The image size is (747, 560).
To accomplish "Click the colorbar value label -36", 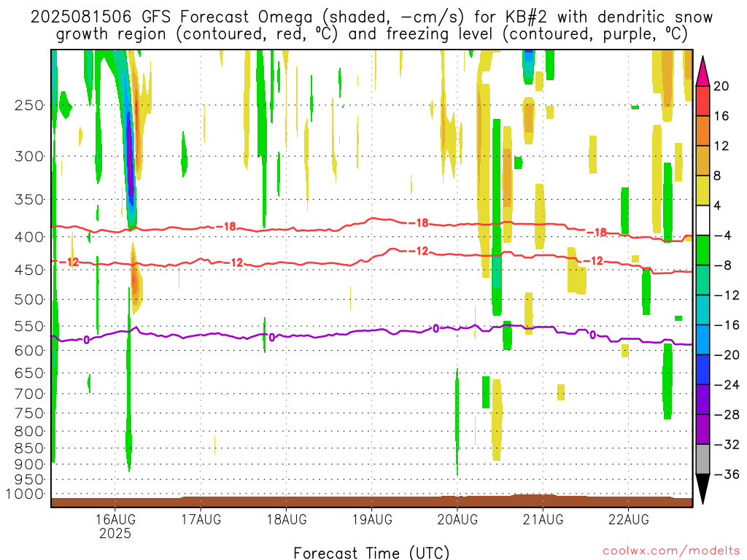I will 727,474.
